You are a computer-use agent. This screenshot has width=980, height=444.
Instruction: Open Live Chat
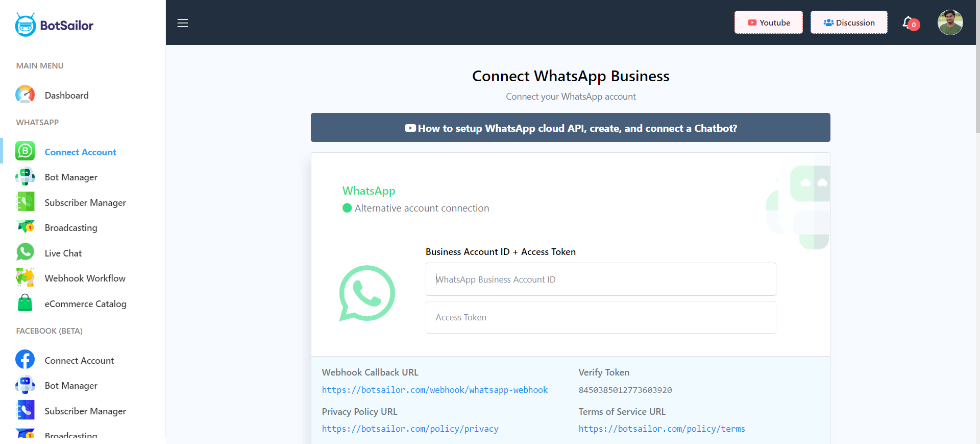tap(63, 253)
